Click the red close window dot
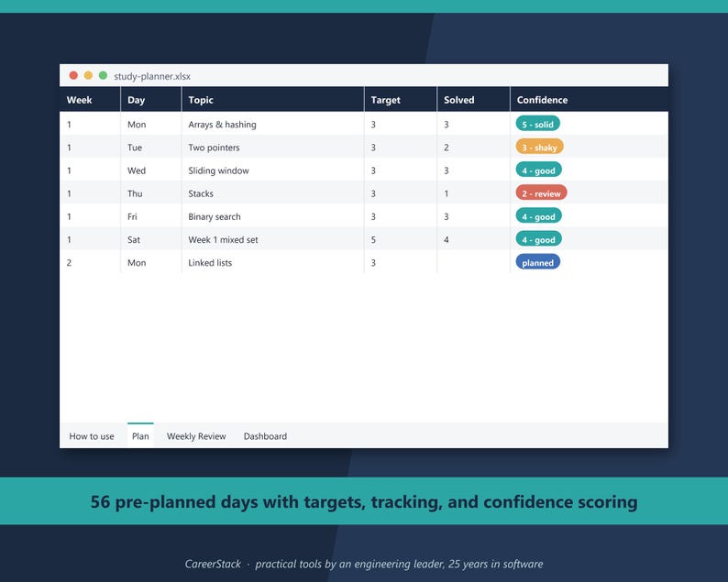The height and width of the screenshot is (582, 728). [x=73, y=76]
